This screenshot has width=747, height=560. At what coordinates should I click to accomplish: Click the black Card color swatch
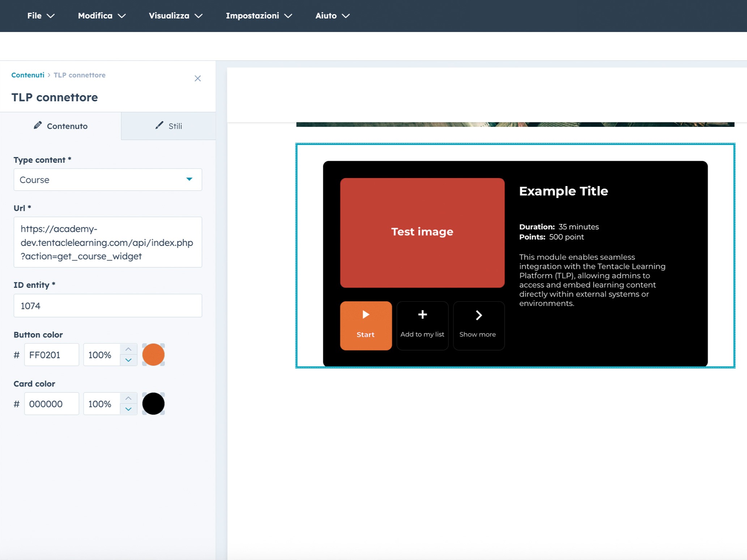coord(153,404)
